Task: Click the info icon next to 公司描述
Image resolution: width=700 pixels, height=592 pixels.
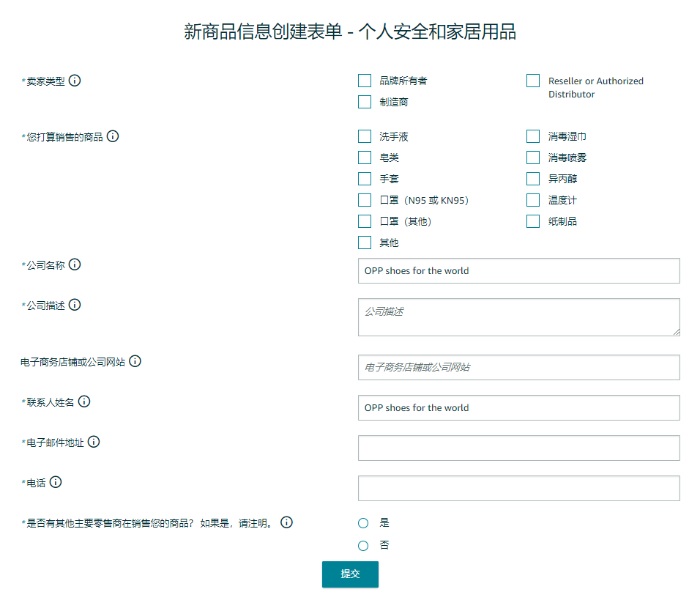Action: coord(75,306)
